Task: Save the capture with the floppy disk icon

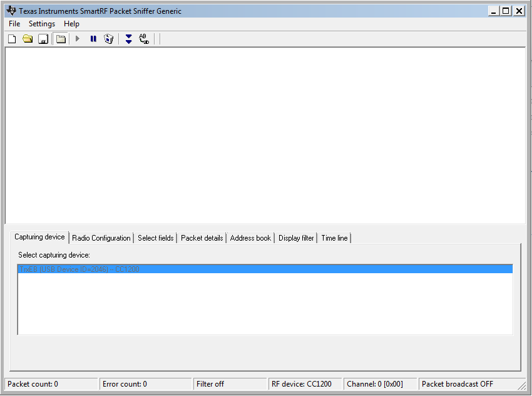Action: tap(43, 39)
